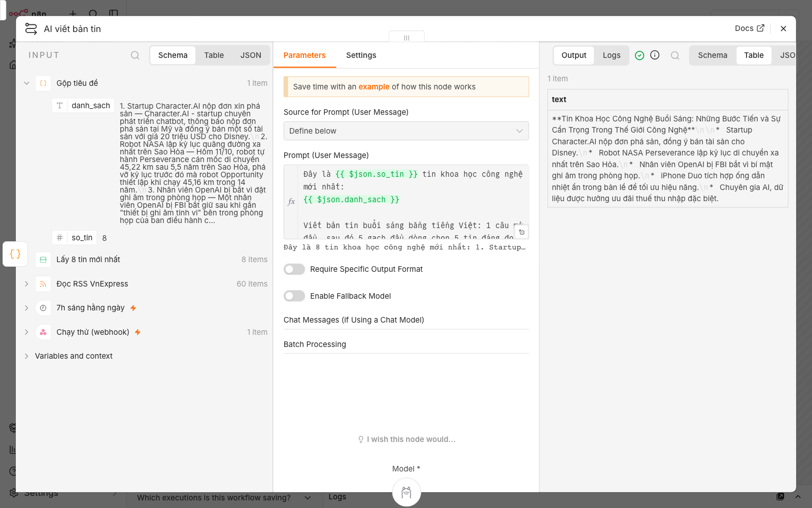This screenshot has height=508, width=812.
Task: Click the output info icon
Action: click(655, 55)
